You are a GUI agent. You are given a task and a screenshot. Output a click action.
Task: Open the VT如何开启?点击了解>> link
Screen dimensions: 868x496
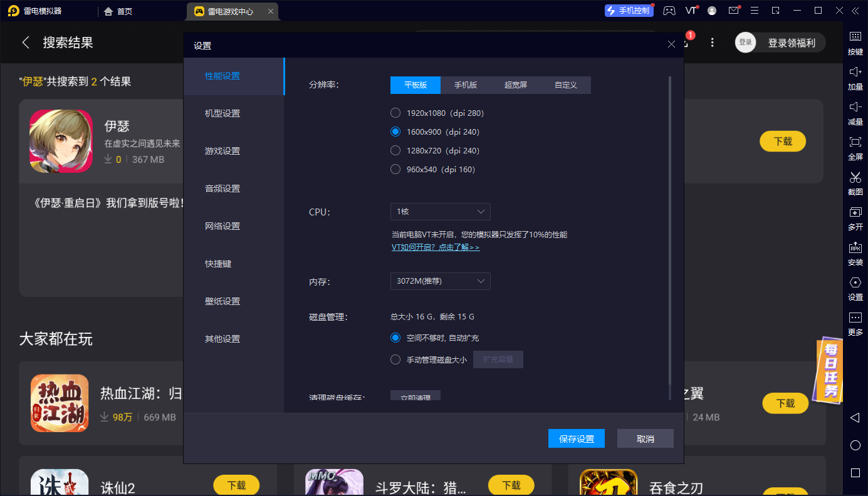(x=436, y=247)
